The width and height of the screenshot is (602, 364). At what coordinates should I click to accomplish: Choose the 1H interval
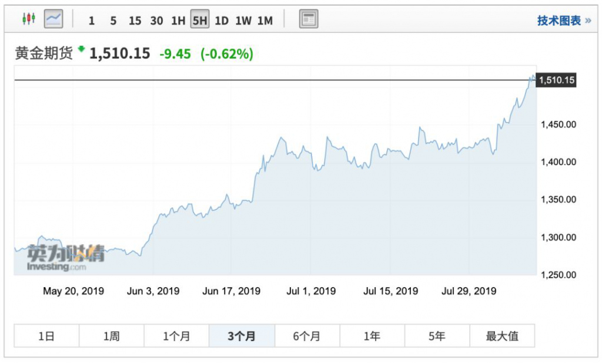coord(178,21)
